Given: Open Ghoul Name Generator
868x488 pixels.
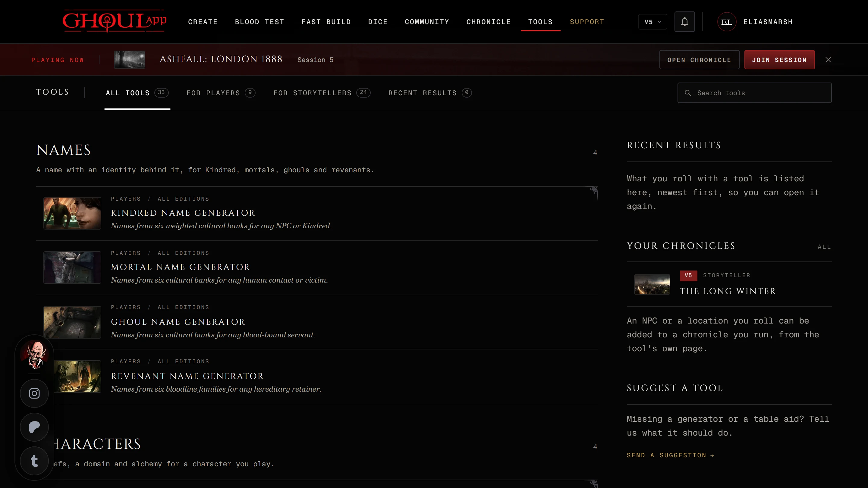Looking at the screenshot, I should click(x=317, y=322).
